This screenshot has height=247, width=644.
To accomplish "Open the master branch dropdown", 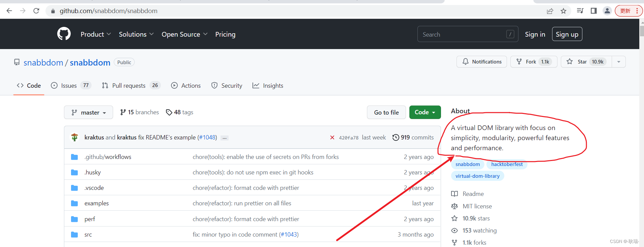I will click(89, 113).
